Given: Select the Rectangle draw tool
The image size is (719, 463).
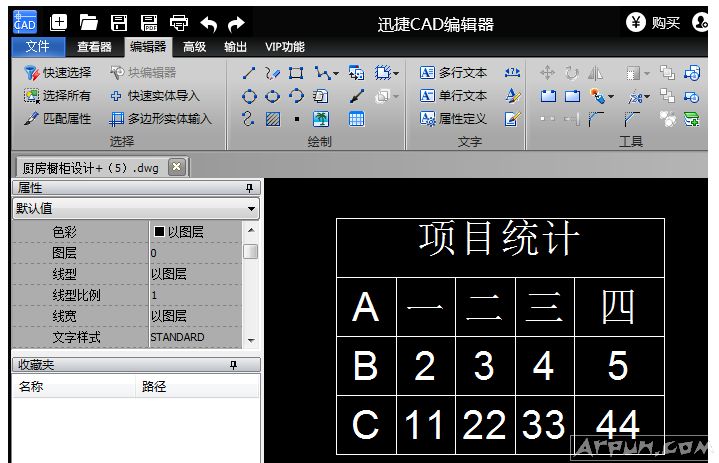Looking at the screenshot, I should [x=296, y=72].
